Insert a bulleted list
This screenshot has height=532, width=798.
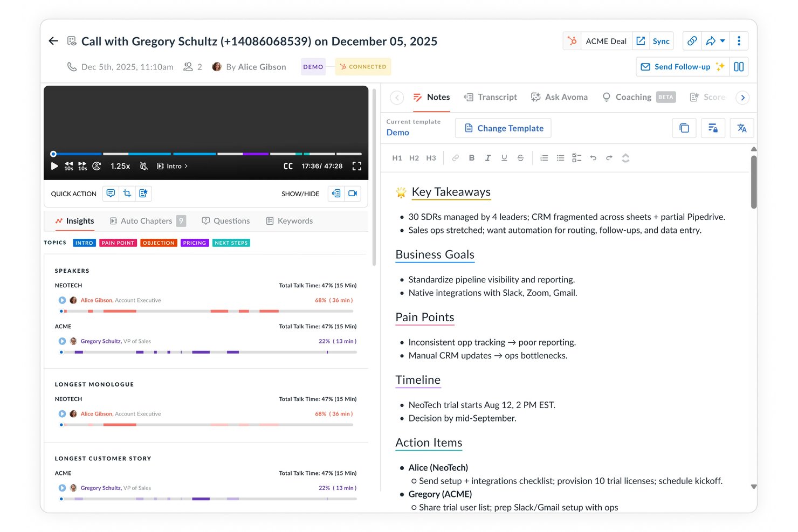(560, 158)
